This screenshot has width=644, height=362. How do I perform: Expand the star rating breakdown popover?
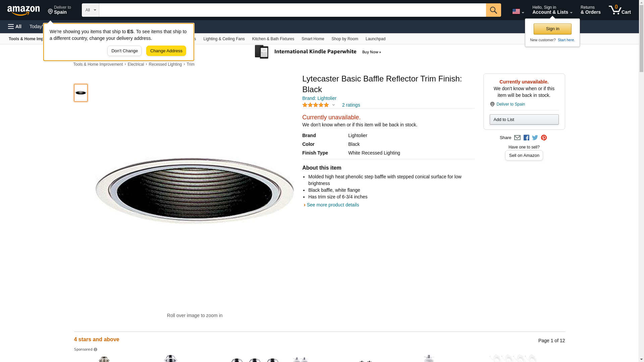pyautogui.click(x=333, y=105)
